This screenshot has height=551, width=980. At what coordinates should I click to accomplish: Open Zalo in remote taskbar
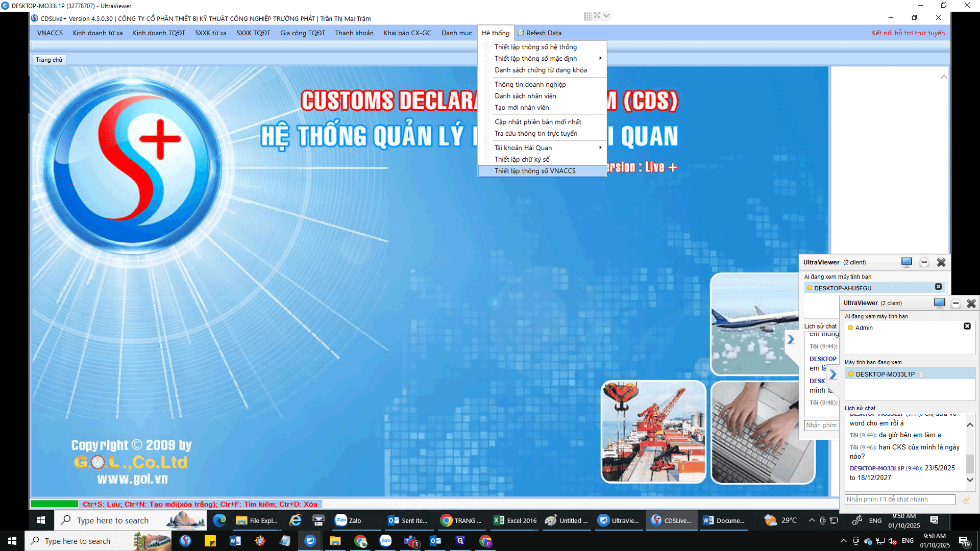(x=356, y=520)
